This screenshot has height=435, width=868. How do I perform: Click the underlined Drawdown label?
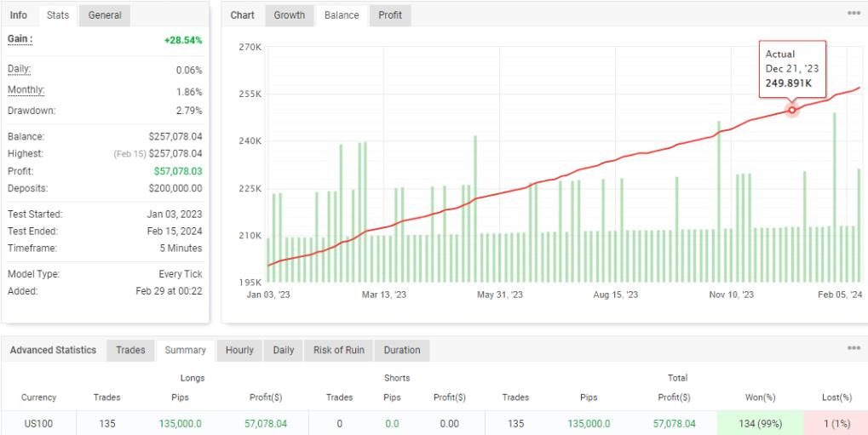tap(32, 111)
